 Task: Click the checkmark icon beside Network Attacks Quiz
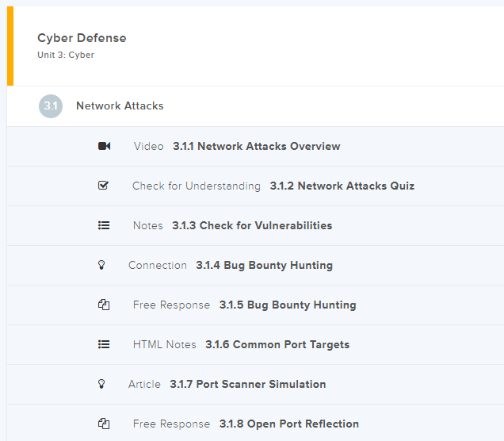[x=103, y=186]
